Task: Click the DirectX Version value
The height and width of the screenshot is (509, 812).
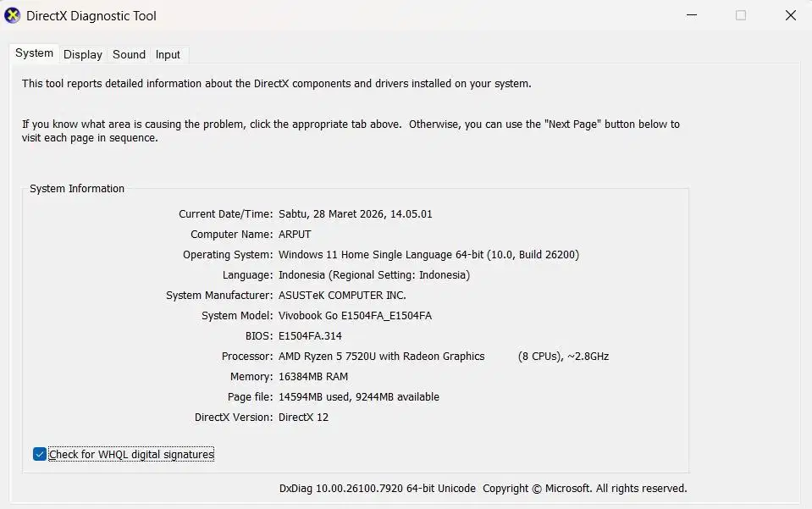Action: point(303,418)
